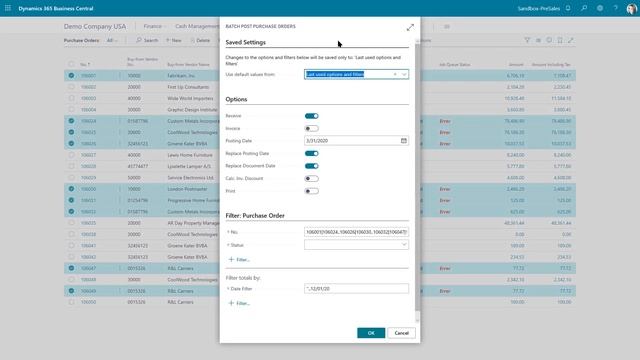
Task: Toggle the Replace Document Date switch
Action: point(311,166)
